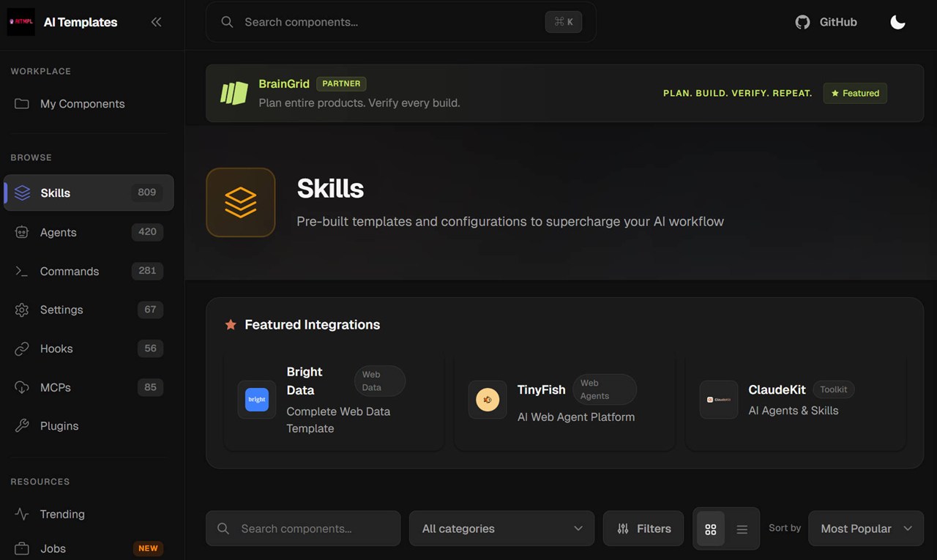Select Hooks in the sidebar
This screenshot has height=560, width=937.
pos(89,348)
